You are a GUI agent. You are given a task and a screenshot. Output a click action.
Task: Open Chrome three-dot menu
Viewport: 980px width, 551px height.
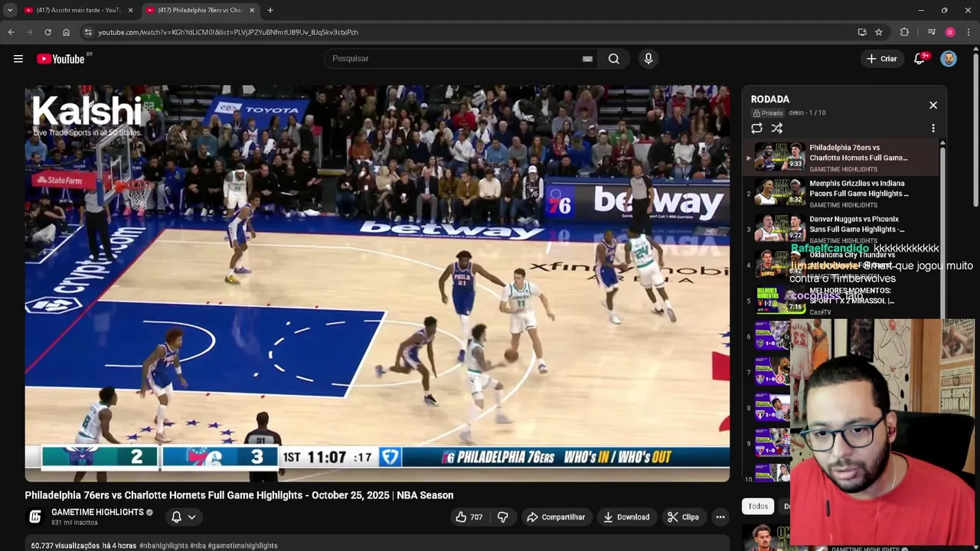tap(969, 32)
